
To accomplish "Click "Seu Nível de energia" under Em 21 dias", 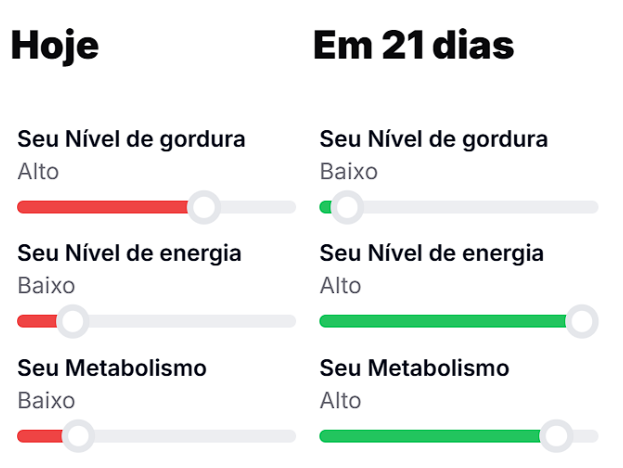I will pos(431,253).
